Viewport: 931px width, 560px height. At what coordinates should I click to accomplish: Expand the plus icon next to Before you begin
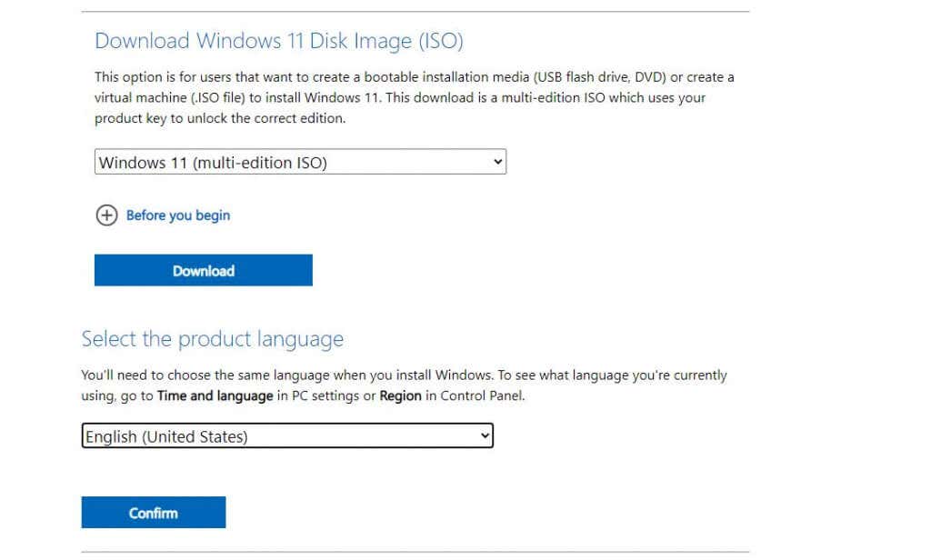click(106, 215)
